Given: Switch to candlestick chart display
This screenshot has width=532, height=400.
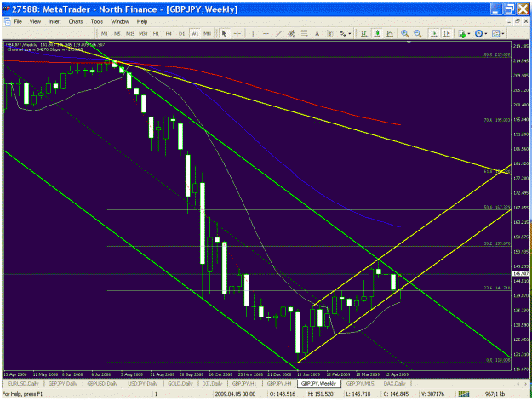Looking at the screenshot, I should (x=377, y=33).
